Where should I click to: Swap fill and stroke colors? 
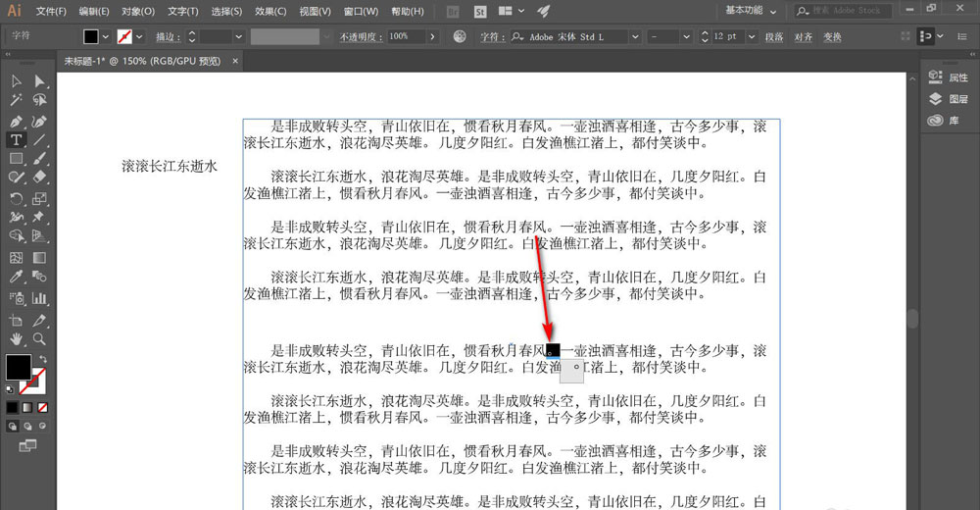41,360
